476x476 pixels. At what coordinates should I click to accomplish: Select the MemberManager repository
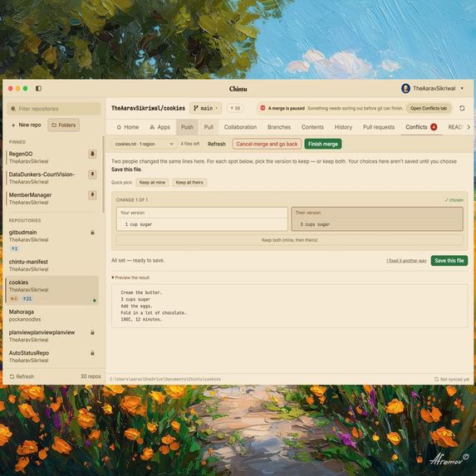tap(48, 199)
